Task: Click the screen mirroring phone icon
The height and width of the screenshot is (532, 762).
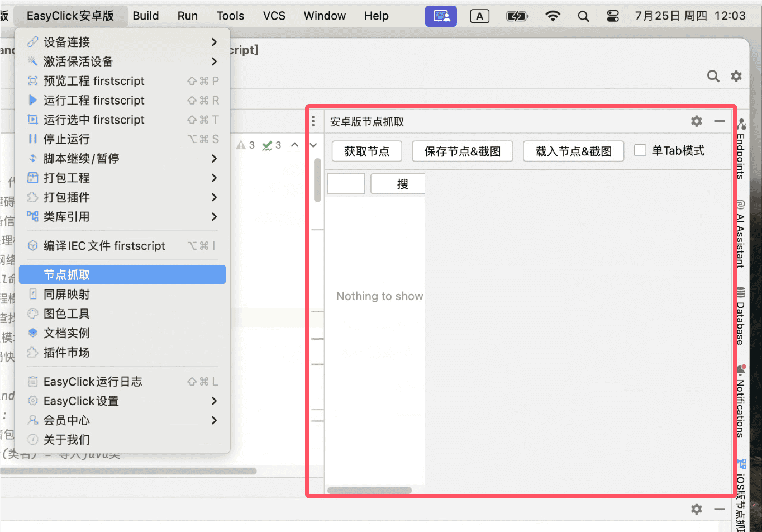Action: [33, 294]
